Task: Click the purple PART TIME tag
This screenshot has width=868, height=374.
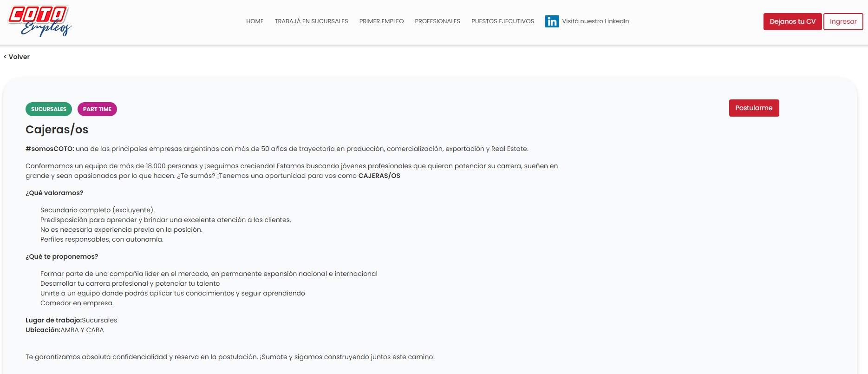Action: pyautogui.click(x=97, y=109)
